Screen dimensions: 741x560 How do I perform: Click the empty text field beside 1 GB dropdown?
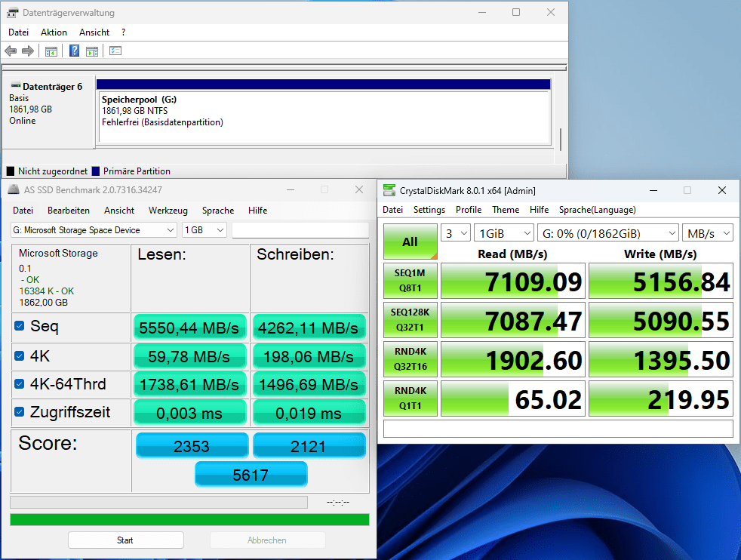[x=300, y=230]
